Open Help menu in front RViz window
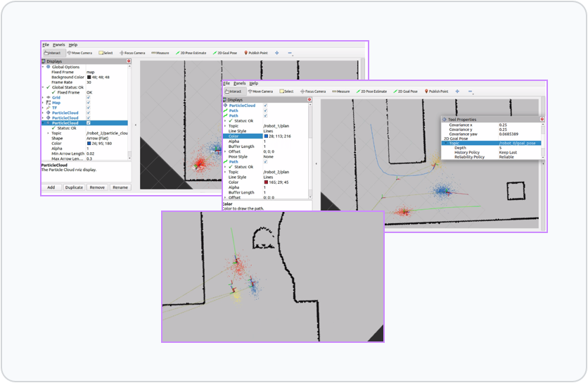This screenshot has height=383, width=588. coord(254,83)
